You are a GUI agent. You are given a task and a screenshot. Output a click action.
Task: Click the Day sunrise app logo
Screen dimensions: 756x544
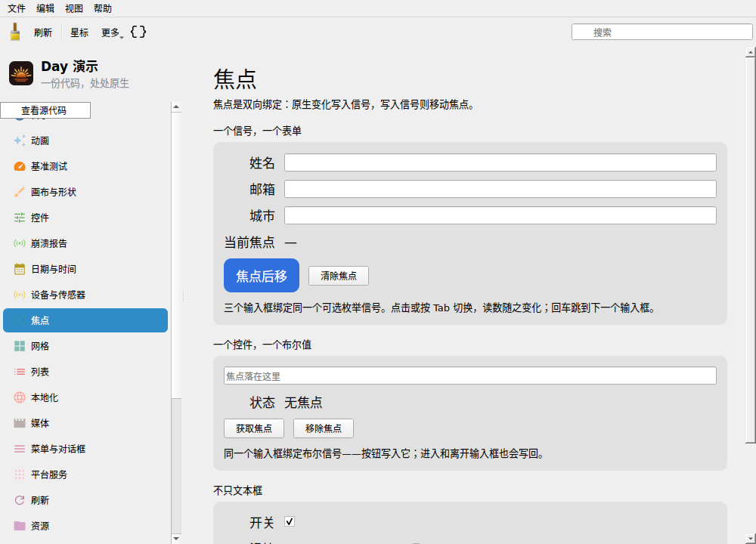pyautogui.click(x=21, y=73)
